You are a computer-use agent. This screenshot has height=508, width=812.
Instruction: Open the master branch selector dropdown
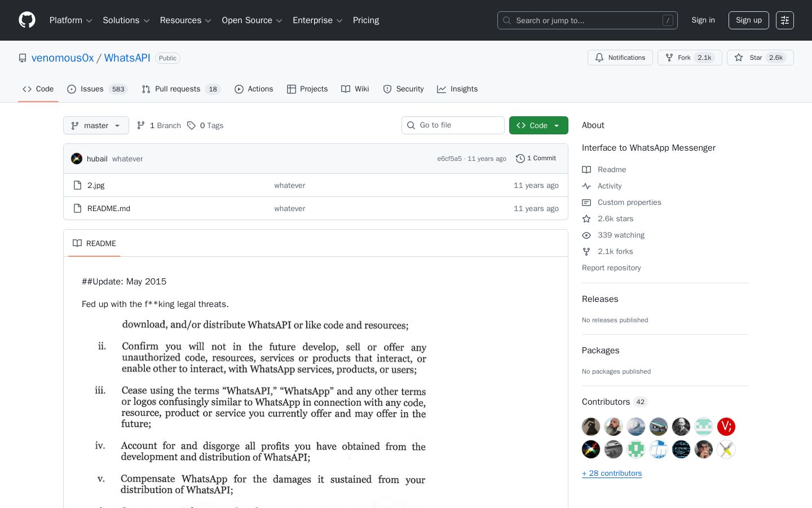(x=96, y=125)
